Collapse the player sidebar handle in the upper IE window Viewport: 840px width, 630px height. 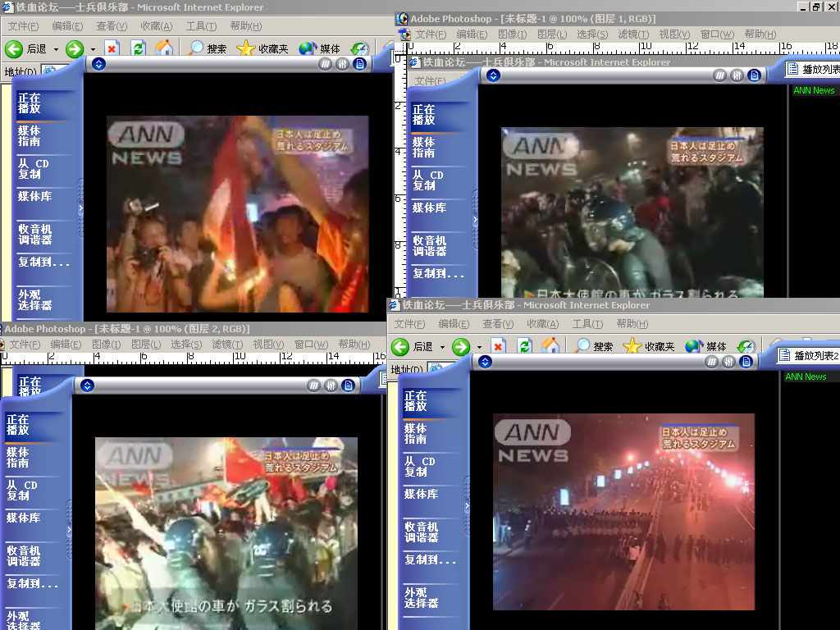coord(81,208)
